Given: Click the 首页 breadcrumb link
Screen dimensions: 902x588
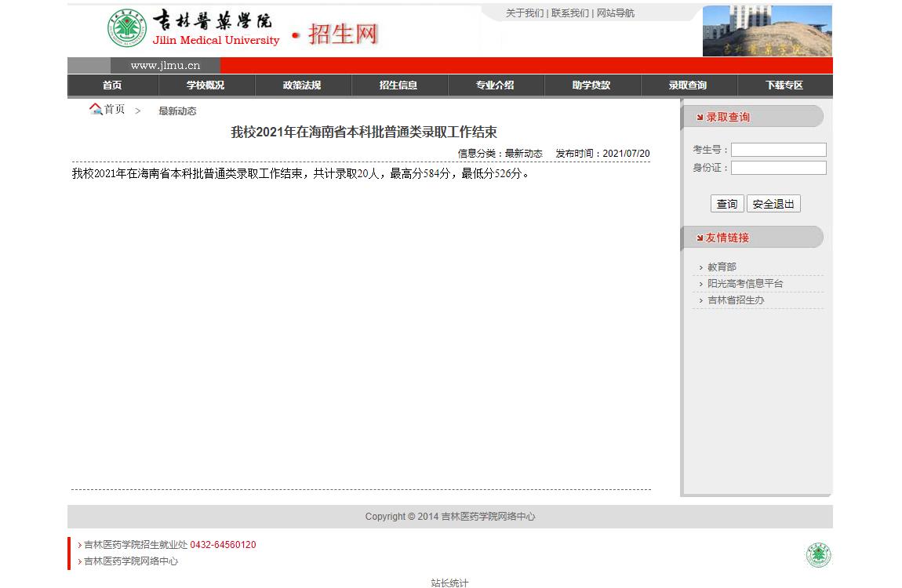Looking at the screenshot, I should pos(114,109).
